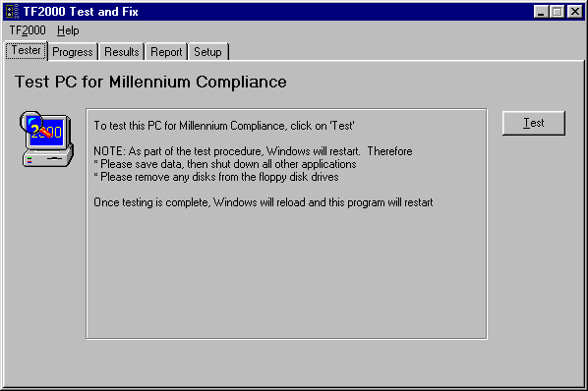
Task: Switch to the Progress tab
Action: coord(73,52)
